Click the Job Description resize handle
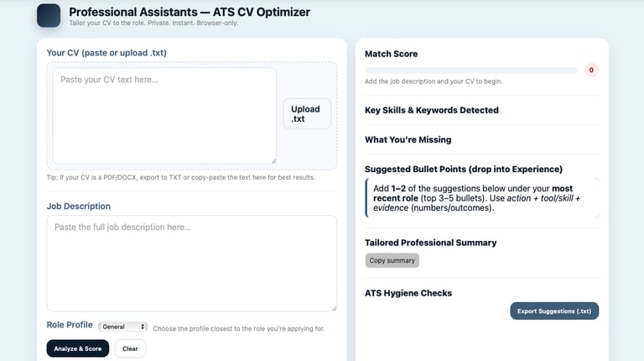644x361 pixels. coord(333,307)
